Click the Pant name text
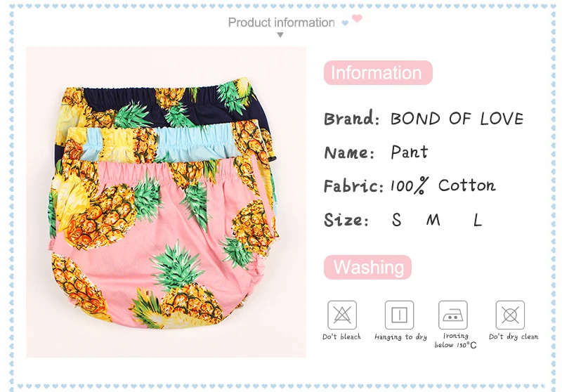Image resolution: width=562 pixels, height=392 pixels. pos(410,152)
